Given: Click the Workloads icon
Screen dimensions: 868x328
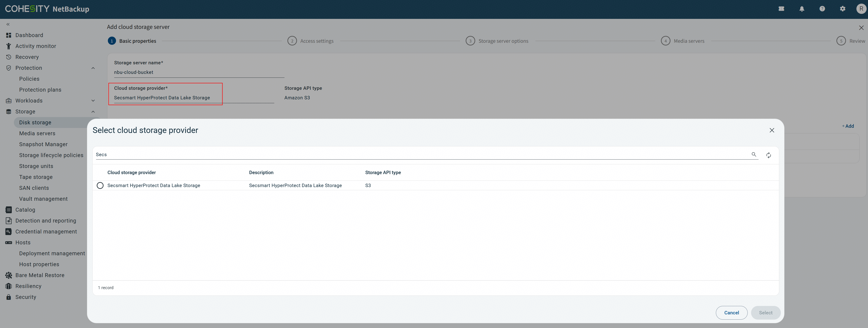Looking at the screenshot, I should click(9, 100).
